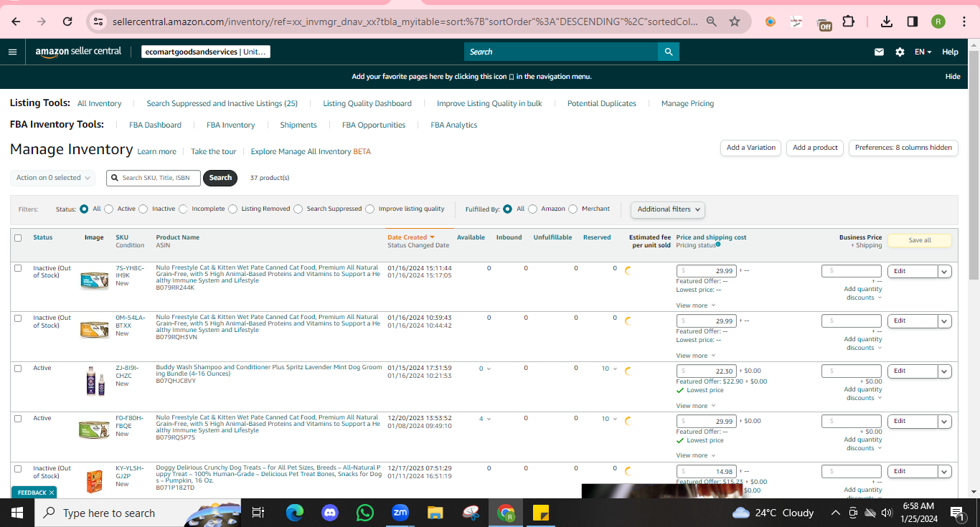The height and width of the screenshot is (527, 980).
Task: Open Sticky Notes from the taskbar
Action: 542,513
